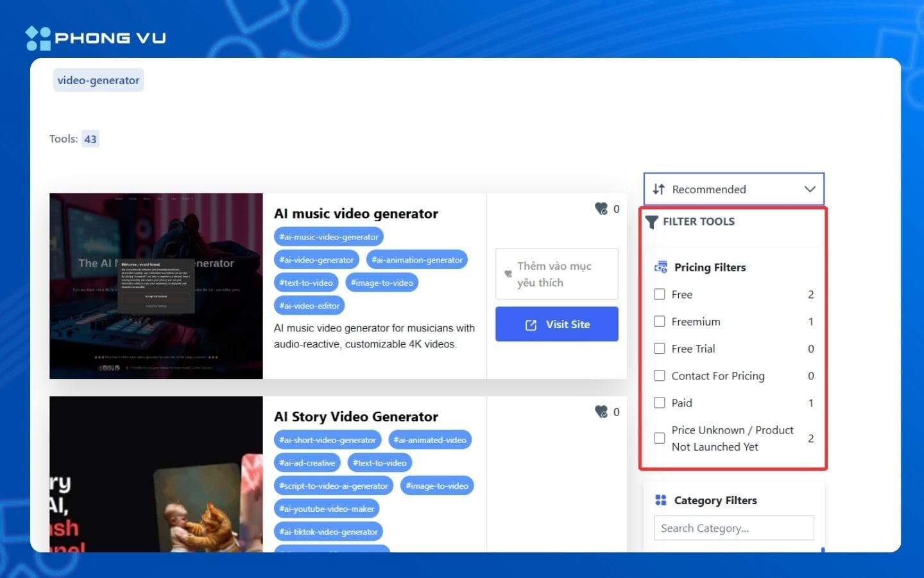The image size is (924, 578).
Task: Click the Pricing Filters icon
Action: pyautogui.click(x=660, y=267)
